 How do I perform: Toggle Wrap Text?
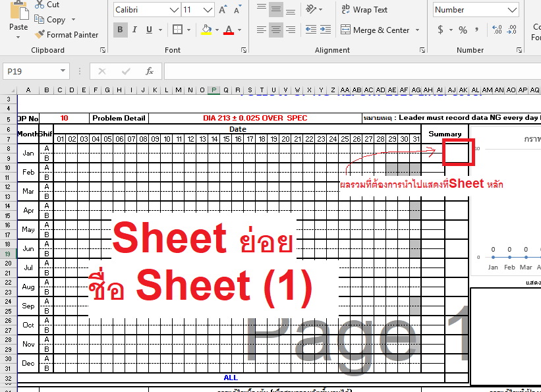(x=364, y=10)
